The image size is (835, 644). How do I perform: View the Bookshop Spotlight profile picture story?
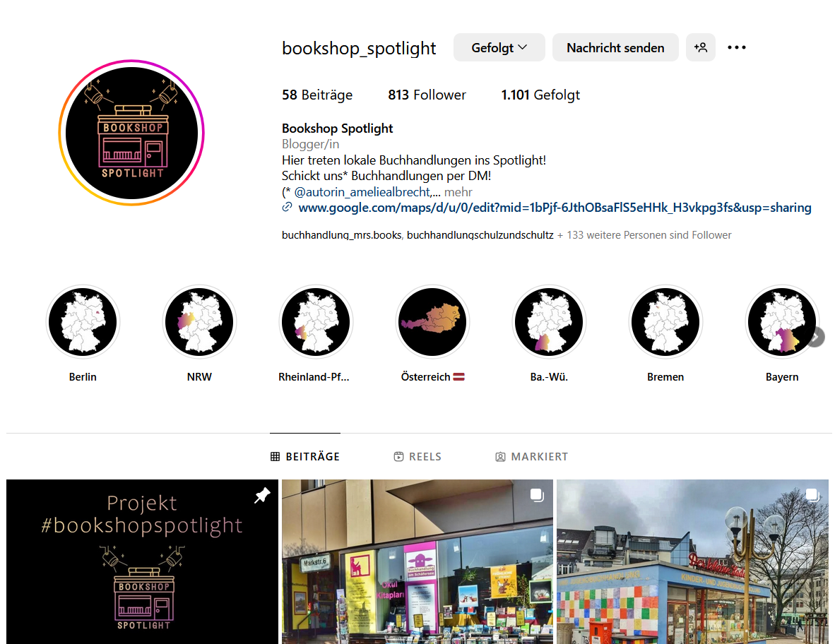point(131,133)
